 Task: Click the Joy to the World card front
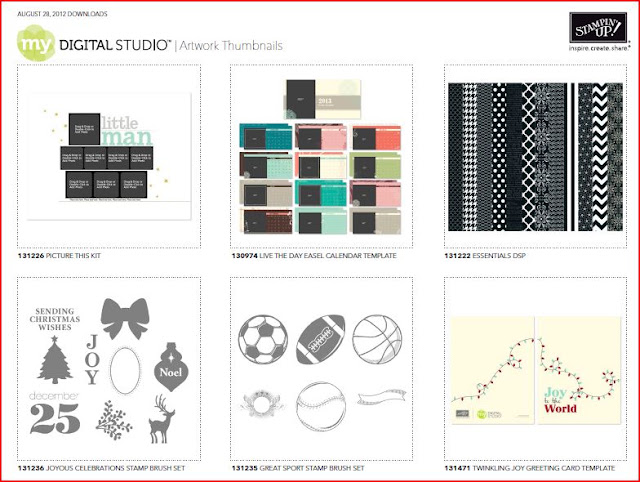tap(580, 370)
